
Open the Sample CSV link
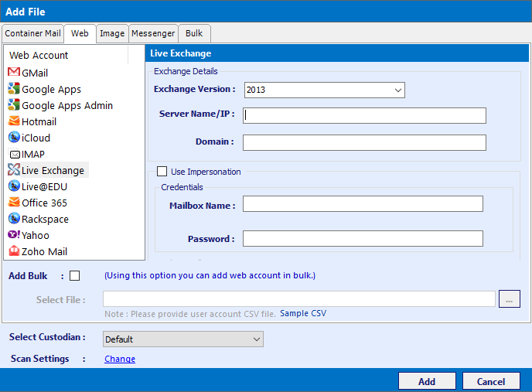coord(303,313)
